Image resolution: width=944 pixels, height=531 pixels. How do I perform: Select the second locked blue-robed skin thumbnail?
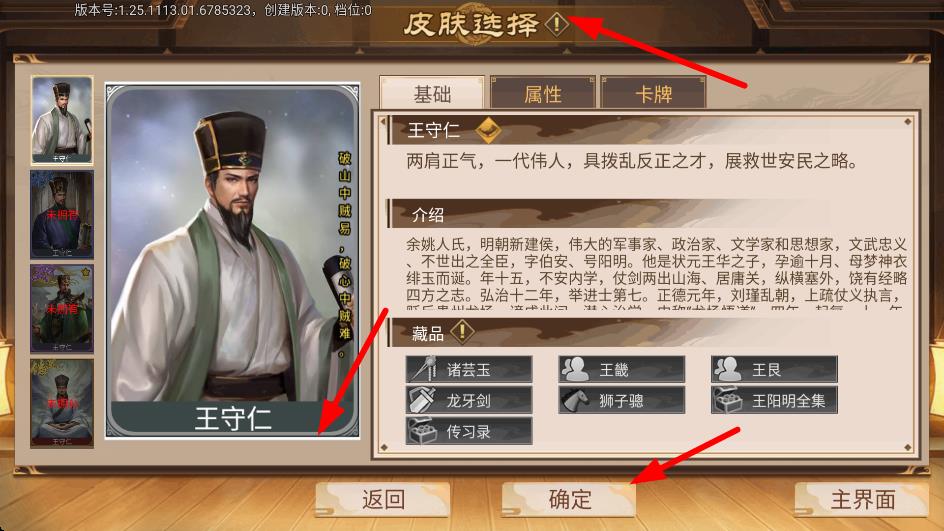tap(62, 215)
